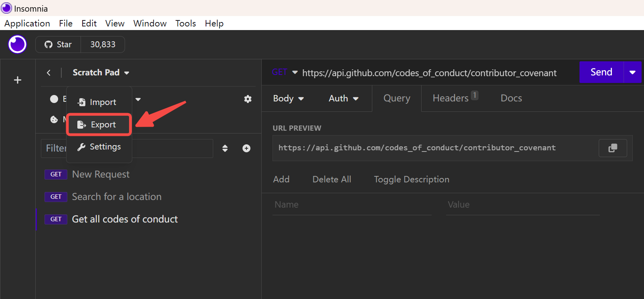Open the sort order arrows
Viewport: 644px width, 299px height.
click(x=225, y=148)
